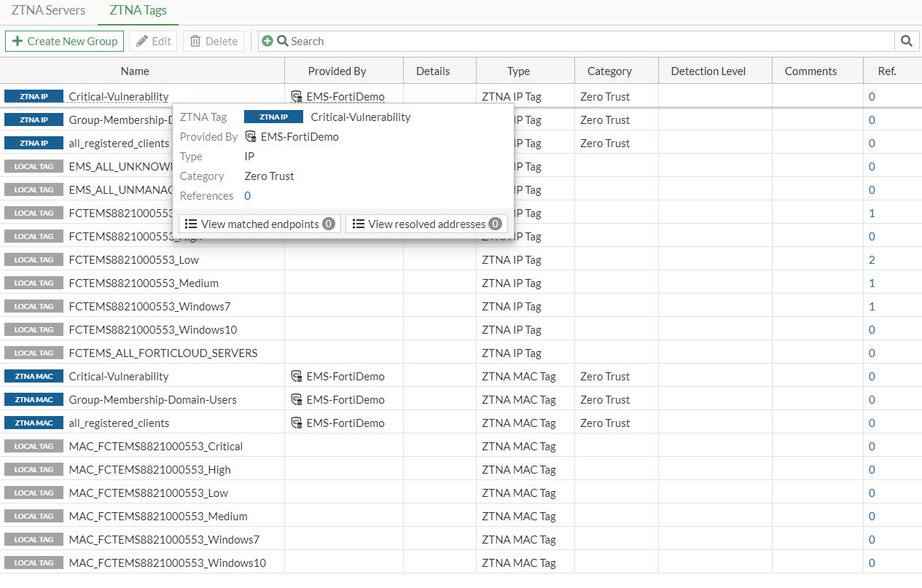Open Ref. count 2 for FCTEMS8821000553_Low

click(872, 260)
